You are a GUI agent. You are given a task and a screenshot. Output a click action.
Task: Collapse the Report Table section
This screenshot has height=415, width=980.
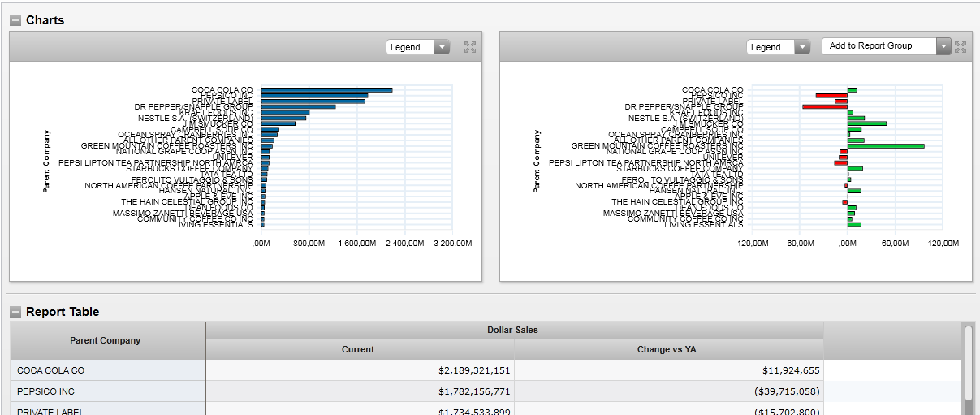pos(15,312)
